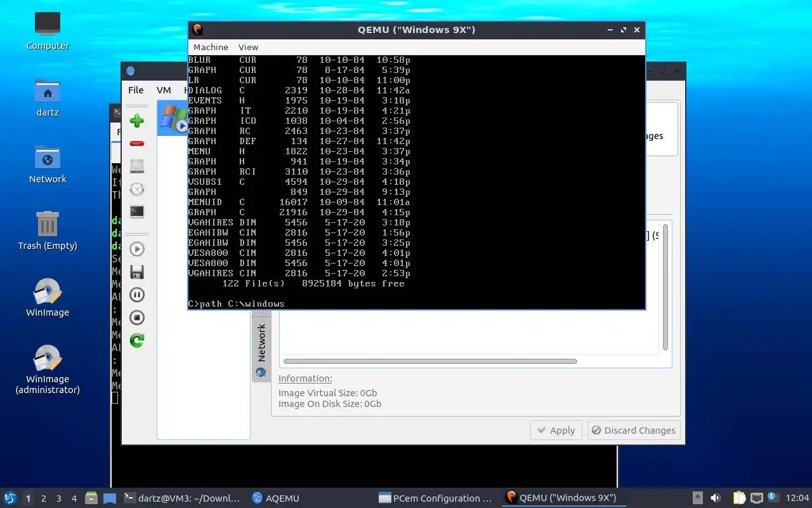Viewport: 812px width, 508px height.
Task: Click the network connection tray icon
Action: coord(757,498)
